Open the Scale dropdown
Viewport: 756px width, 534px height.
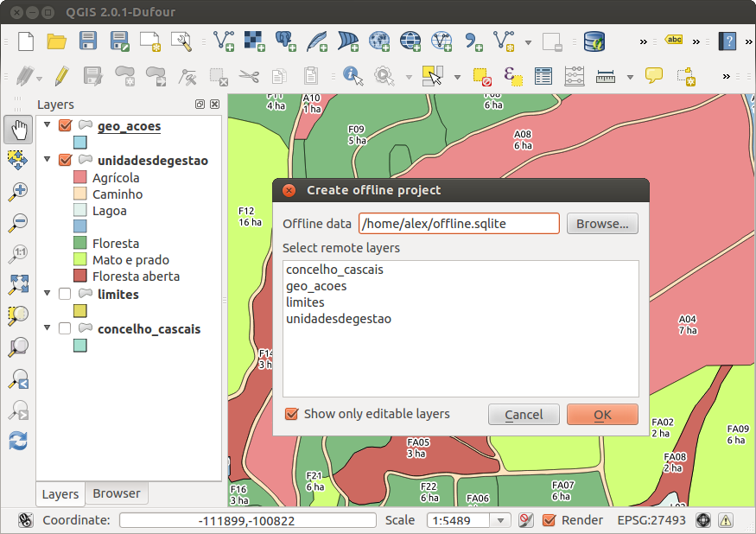(x=500, y=520)
